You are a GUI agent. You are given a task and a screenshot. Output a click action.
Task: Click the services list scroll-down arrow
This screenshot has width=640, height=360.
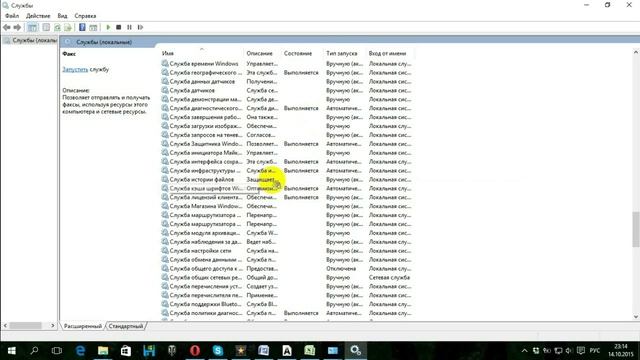coord(636,317)
